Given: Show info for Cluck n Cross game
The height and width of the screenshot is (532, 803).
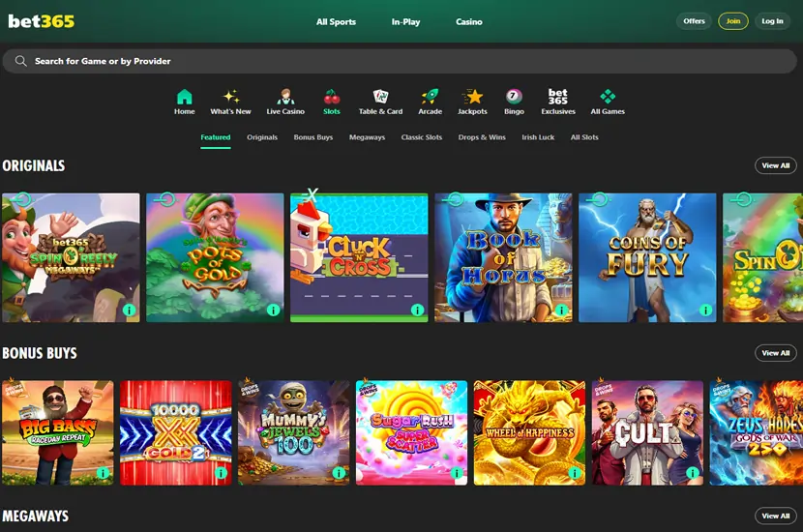Looking at the screenshot, I should [417, 310].
